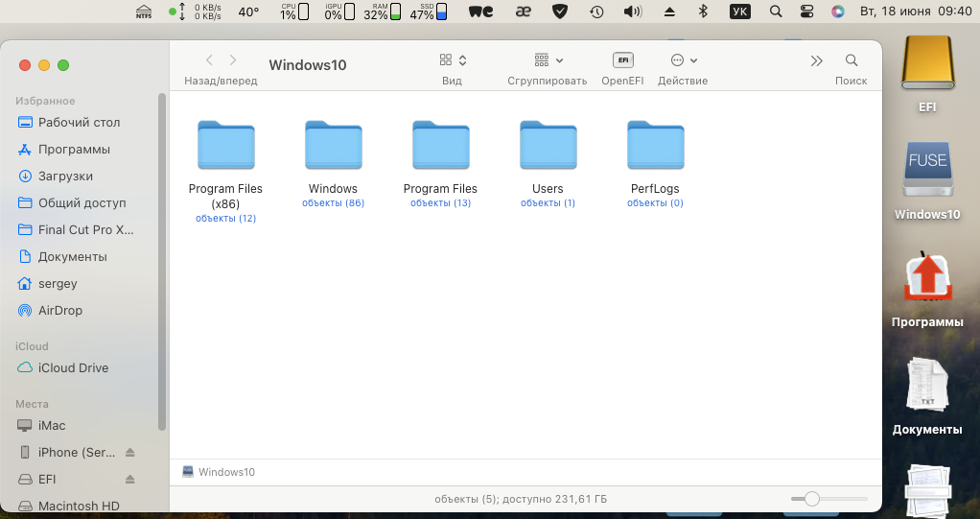This screenshot has width=980, height=519.
Task: Select the Users folder
Action: click(x=548, y=145)
